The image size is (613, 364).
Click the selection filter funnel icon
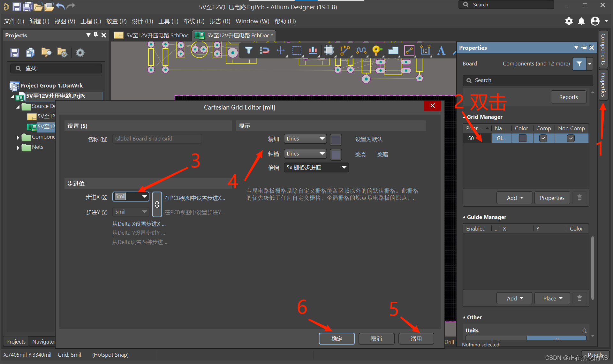(x=249, y=50)
